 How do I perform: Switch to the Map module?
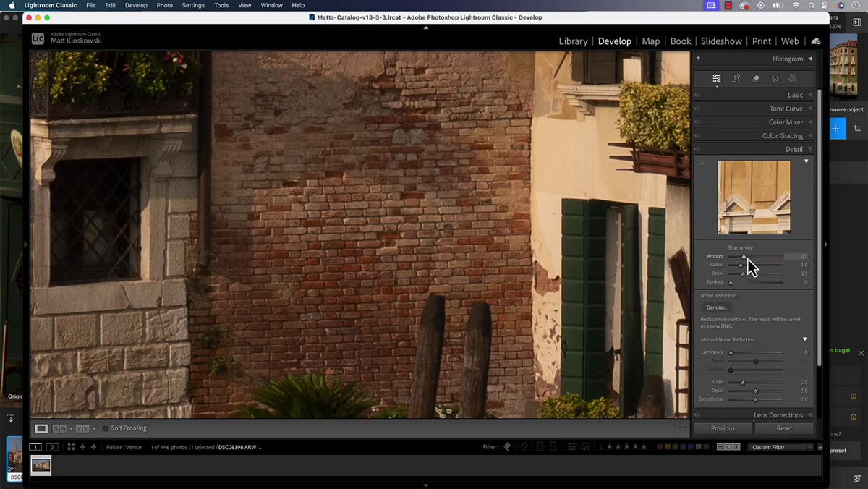651,41
